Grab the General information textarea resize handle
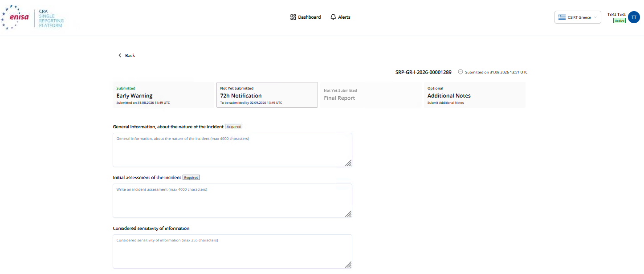Image resolution: width=644 pixels, height=274 pixels. tap(348, 163)
